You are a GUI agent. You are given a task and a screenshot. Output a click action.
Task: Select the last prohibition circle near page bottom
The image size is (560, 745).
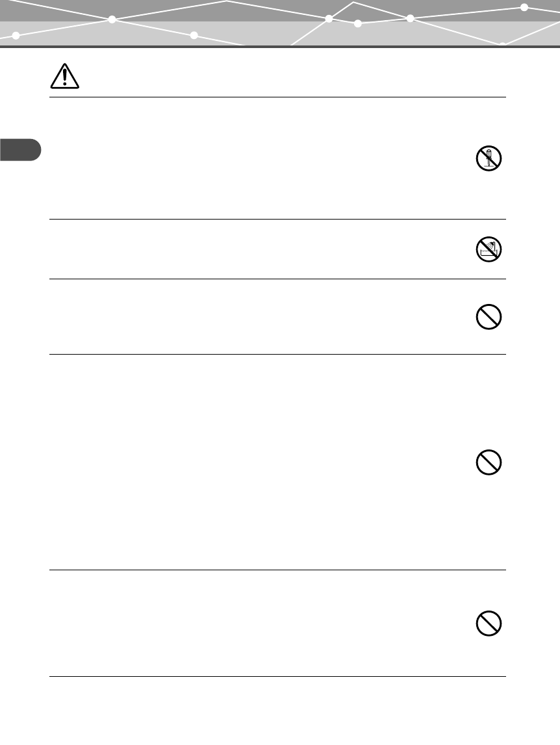tap(489, 624)
